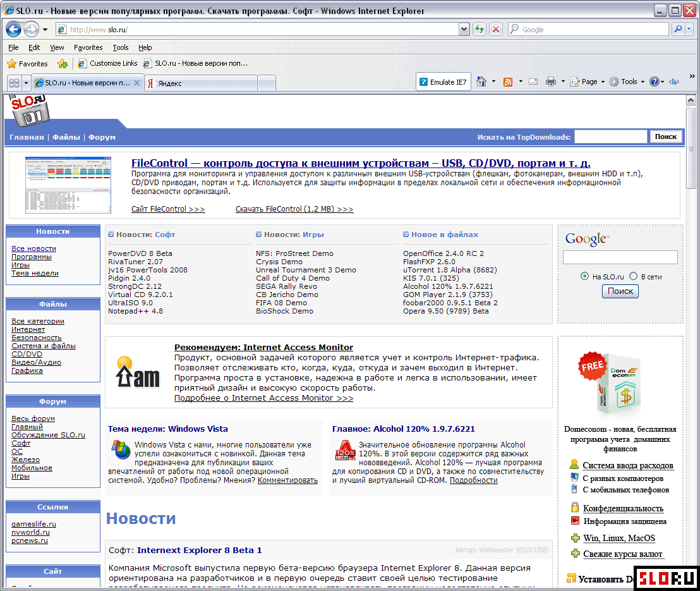Image resolution: width=700 pixels, height=591 pixels.
Task: Click Новое в файлах section icon
Action: [406, 234]
